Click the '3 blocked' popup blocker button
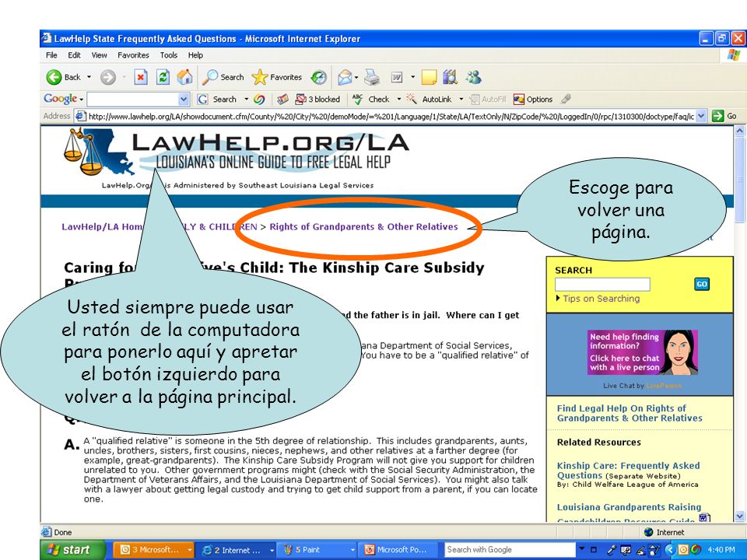This screenshot has height=560, width=747. pos(317,99)
